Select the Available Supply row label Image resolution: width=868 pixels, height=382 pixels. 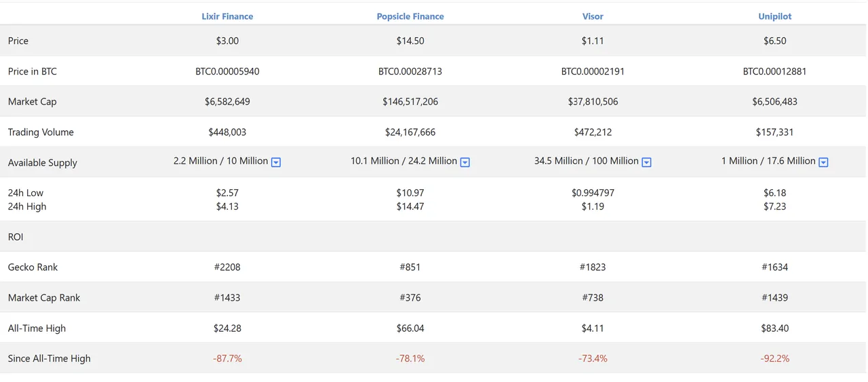43,163
